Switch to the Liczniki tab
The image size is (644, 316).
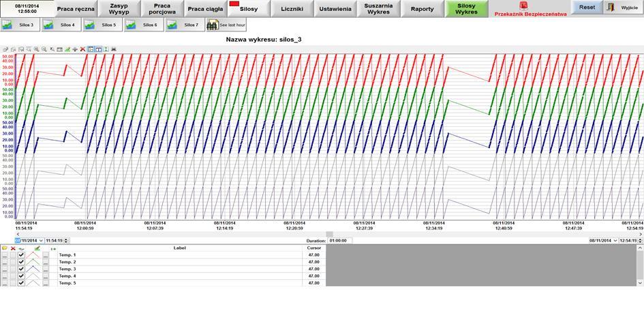[x=292, y=9]
